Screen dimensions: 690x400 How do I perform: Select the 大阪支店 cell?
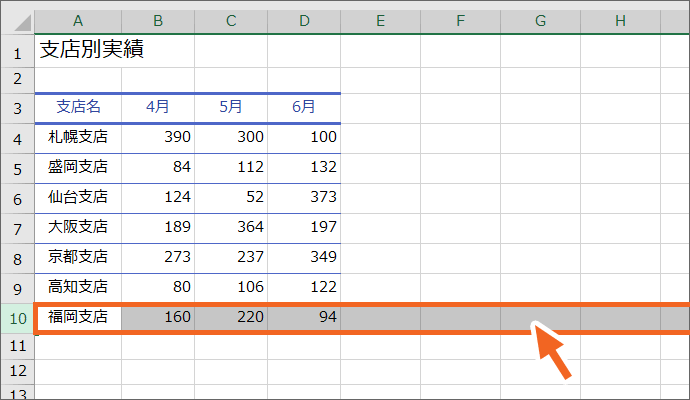pyautogui.click(x=78, y=228)
